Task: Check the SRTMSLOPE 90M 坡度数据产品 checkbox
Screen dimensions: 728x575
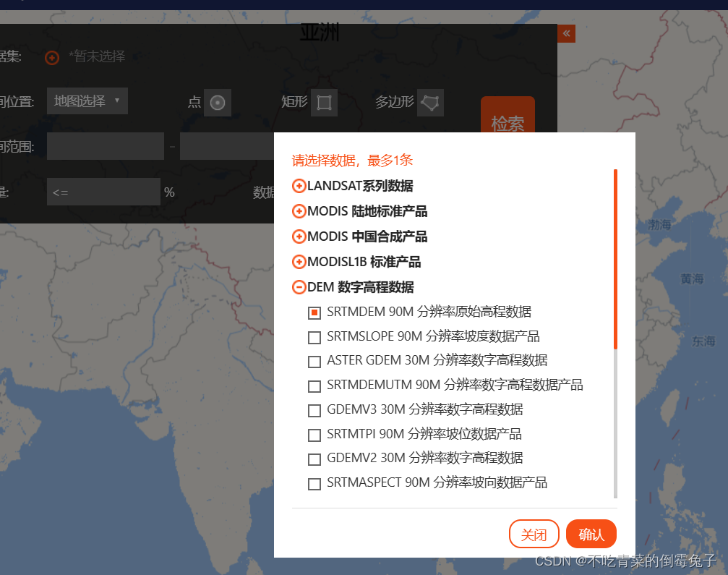Action: tap(314, 337)
